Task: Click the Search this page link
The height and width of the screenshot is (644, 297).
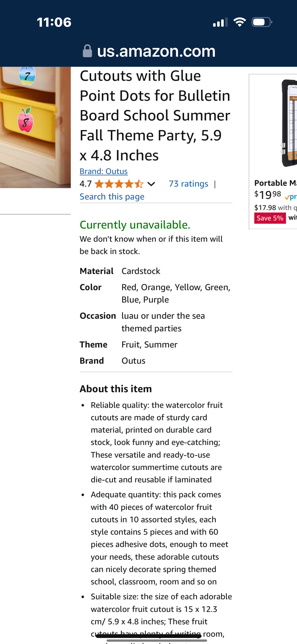Action: (112, 197)
